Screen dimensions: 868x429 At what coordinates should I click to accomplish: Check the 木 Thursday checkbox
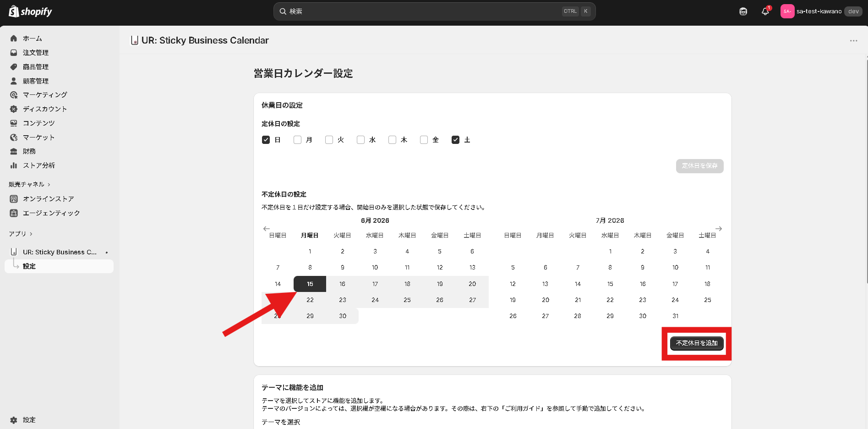392,140
